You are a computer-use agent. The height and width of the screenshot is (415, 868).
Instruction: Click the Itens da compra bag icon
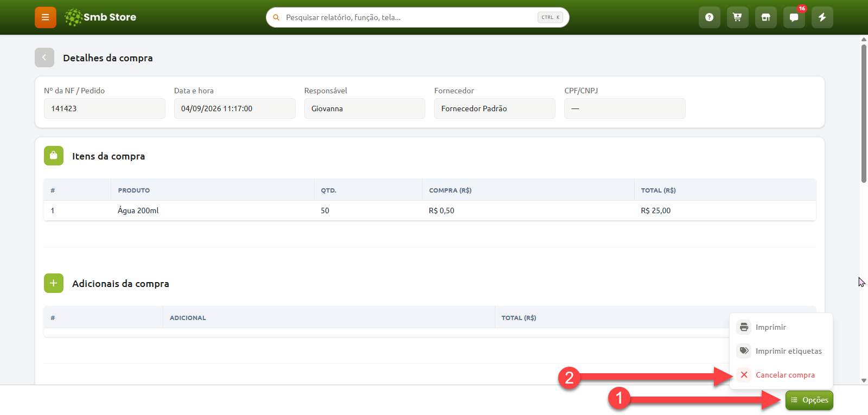(54, 156)
